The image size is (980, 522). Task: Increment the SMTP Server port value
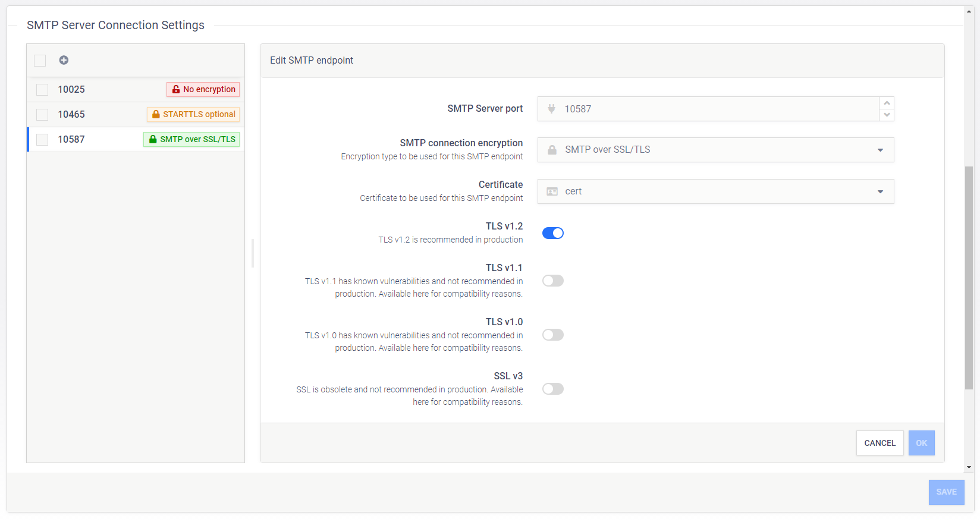(887, 103)
